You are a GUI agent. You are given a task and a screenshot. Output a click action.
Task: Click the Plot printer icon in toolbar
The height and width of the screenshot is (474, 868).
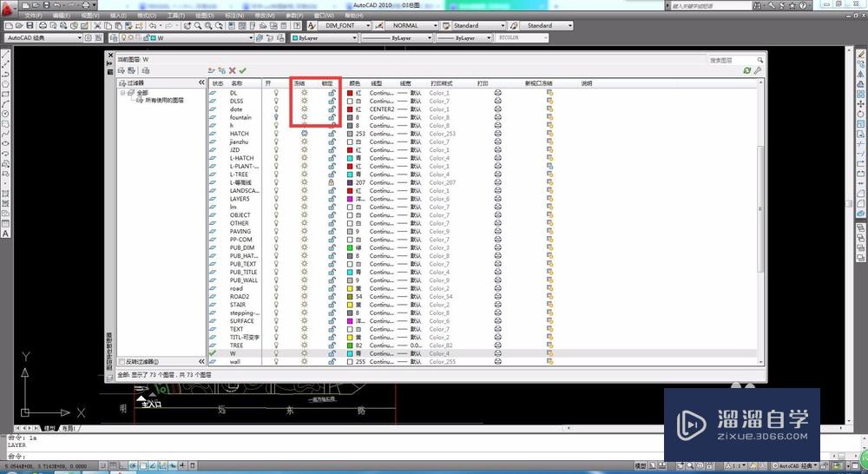tap(43, 25)
